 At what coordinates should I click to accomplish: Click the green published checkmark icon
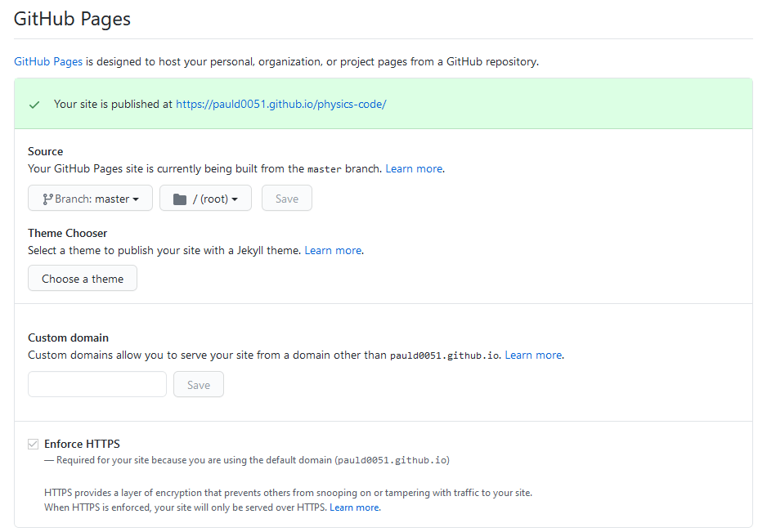[x=34, y=105]
